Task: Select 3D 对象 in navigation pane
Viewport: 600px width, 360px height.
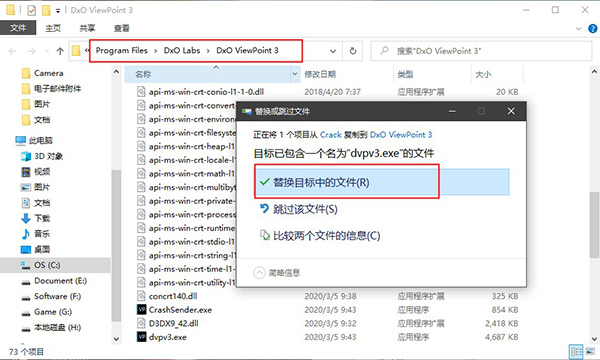Action: pos(48,156)
